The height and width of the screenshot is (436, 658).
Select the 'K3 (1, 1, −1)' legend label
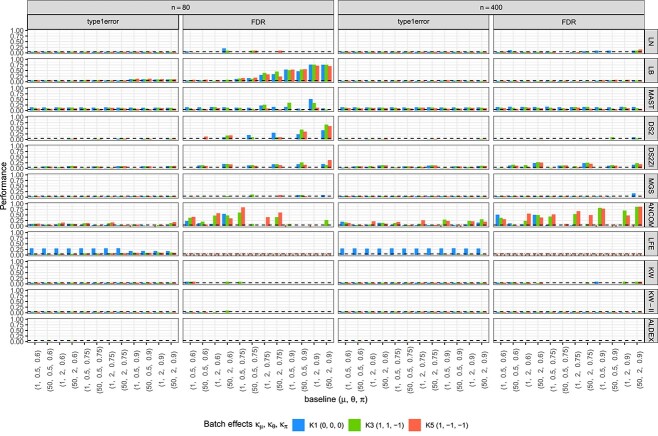384,425
